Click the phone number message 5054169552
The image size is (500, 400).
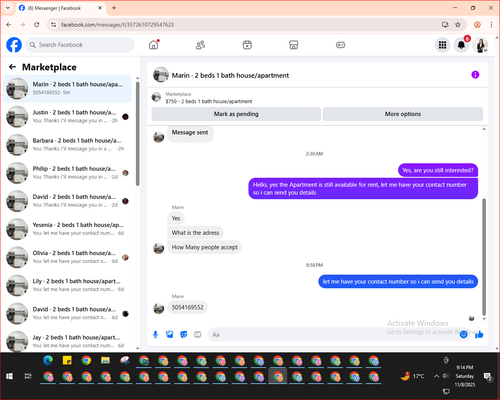tap(187, 307)
